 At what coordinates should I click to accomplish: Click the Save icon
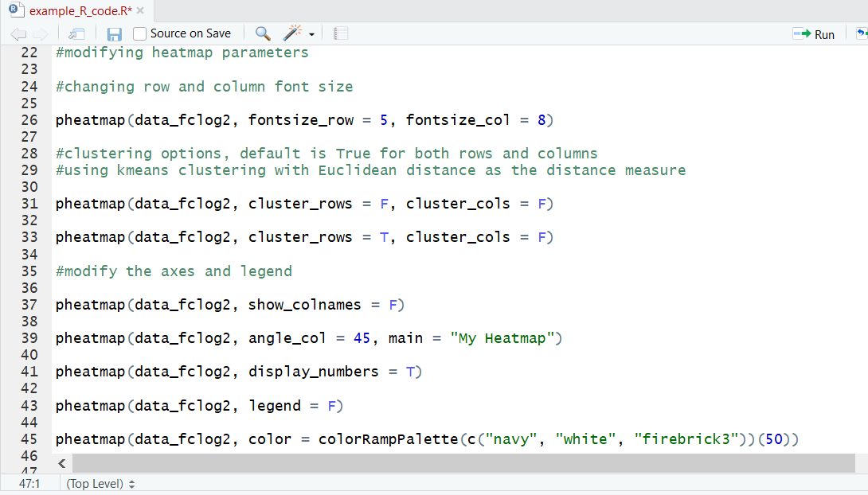click(114, 33)
